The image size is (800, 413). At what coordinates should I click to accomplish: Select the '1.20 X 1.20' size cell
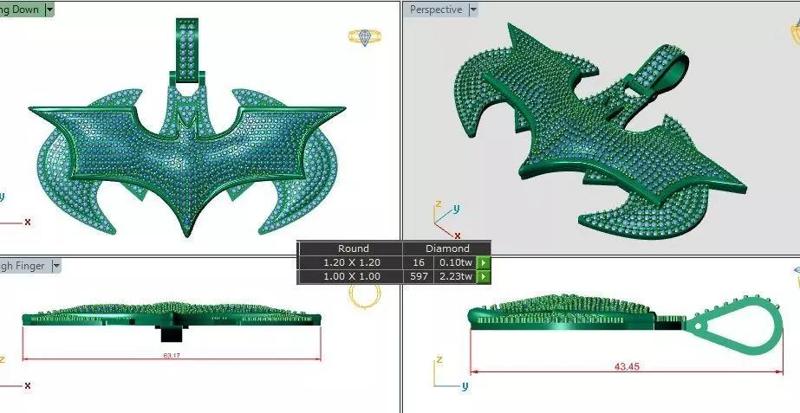[x=352, y=262]
